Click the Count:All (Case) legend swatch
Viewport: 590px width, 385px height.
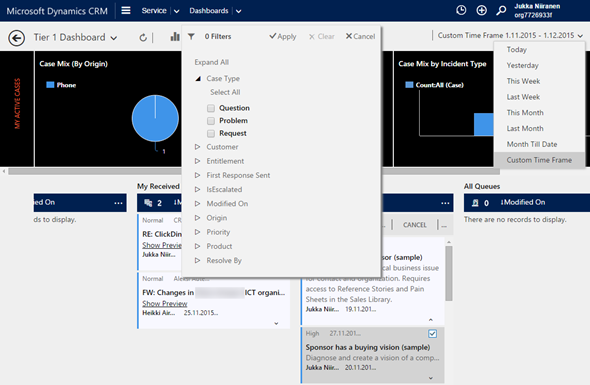pos(409,85)
